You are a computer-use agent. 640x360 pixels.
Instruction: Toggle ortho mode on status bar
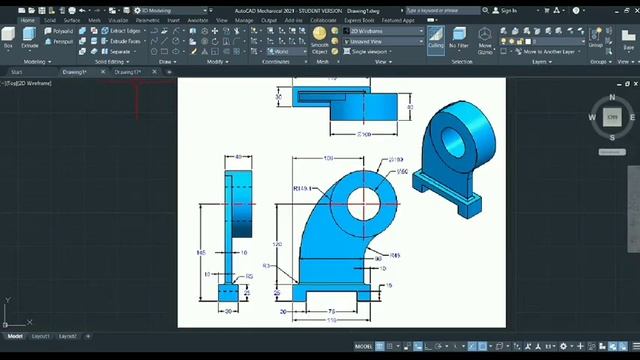tap(428, 347)
